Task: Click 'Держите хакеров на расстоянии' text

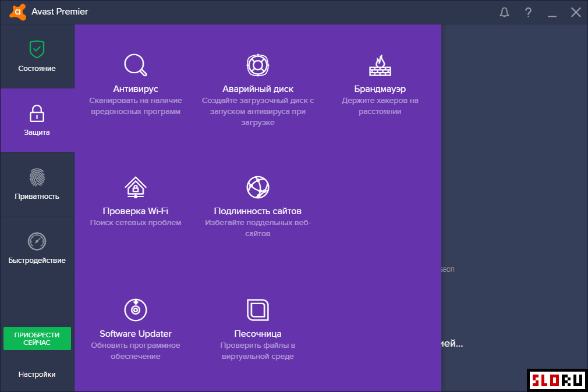Action: coord(380,106)
